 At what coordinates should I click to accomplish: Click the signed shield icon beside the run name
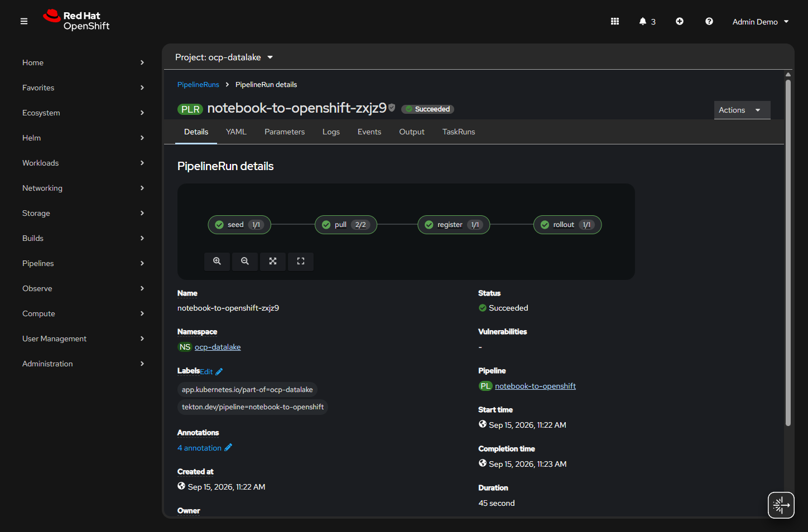(392, 108)
